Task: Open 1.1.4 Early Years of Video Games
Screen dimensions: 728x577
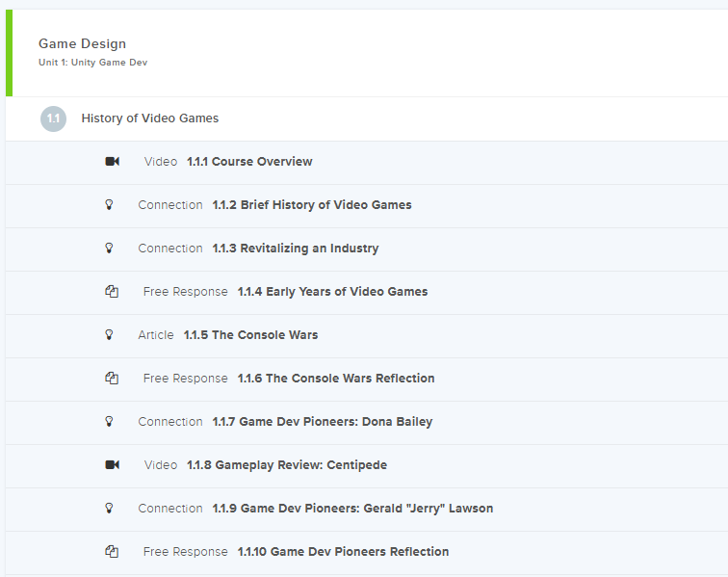Action: click(332, 291)
